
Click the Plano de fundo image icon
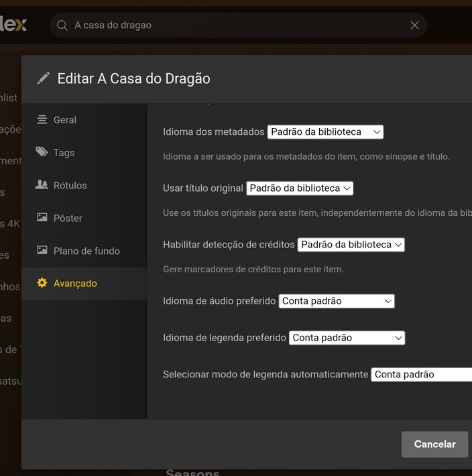tap(42, 250)
